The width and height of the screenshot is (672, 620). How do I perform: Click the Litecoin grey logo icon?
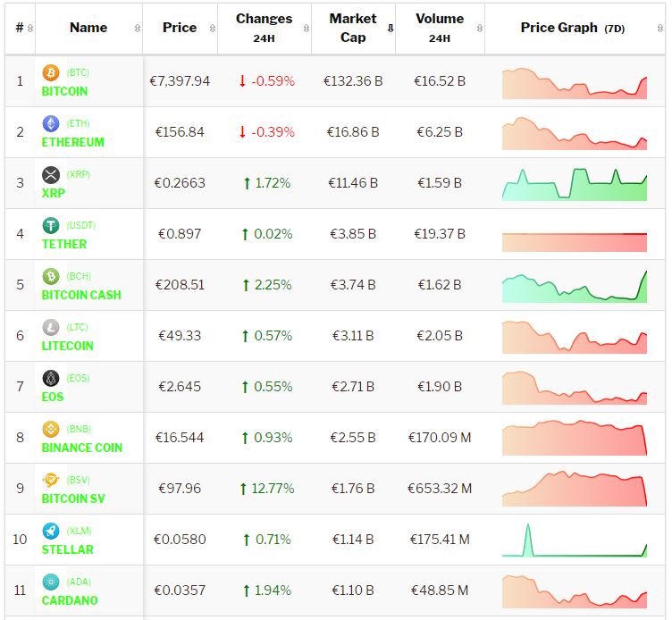pos(51,327)
